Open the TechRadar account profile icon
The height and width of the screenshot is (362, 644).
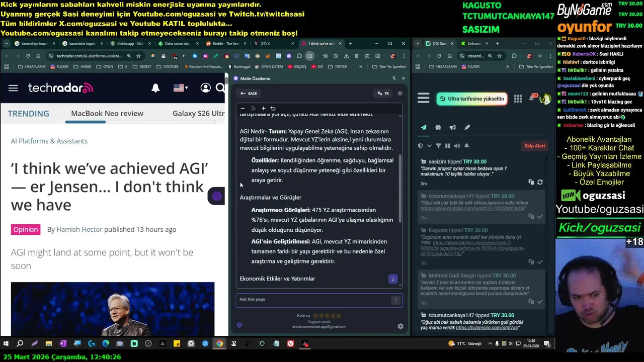pos(205,88)
